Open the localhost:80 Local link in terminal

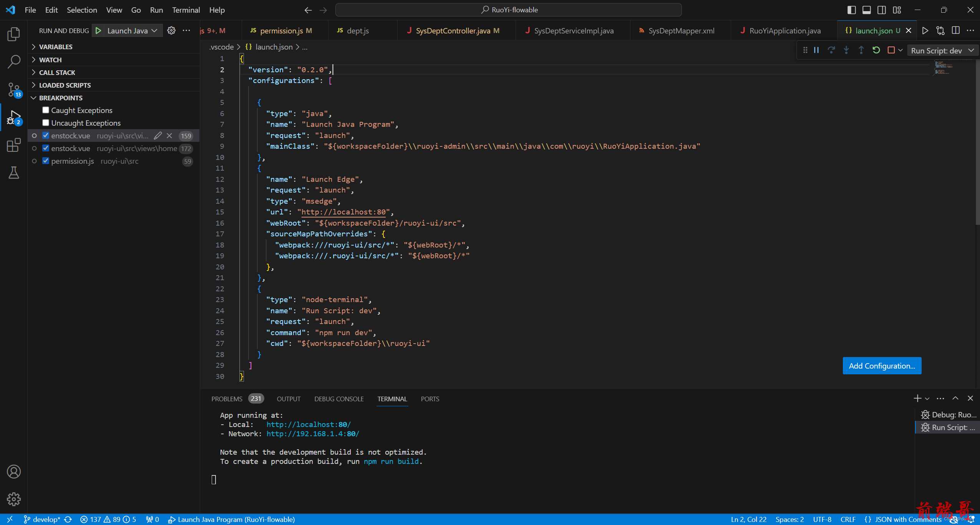point(308,425)
